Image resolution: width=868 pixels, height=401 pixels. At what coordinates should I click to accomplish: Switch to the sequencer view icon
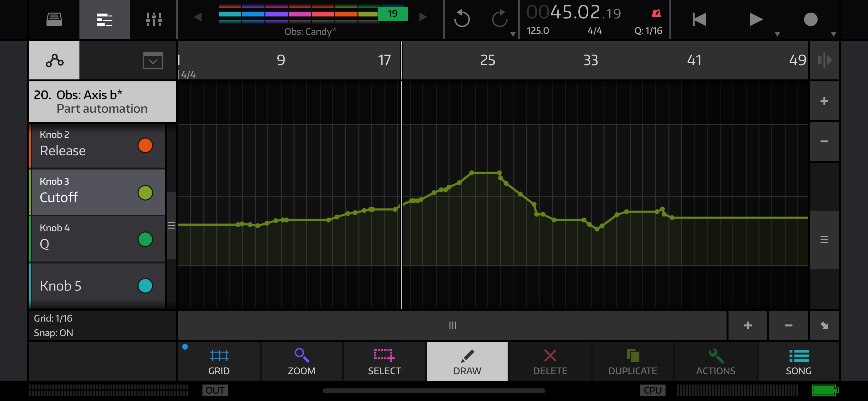pyautogui.click(x=104, y=19)
